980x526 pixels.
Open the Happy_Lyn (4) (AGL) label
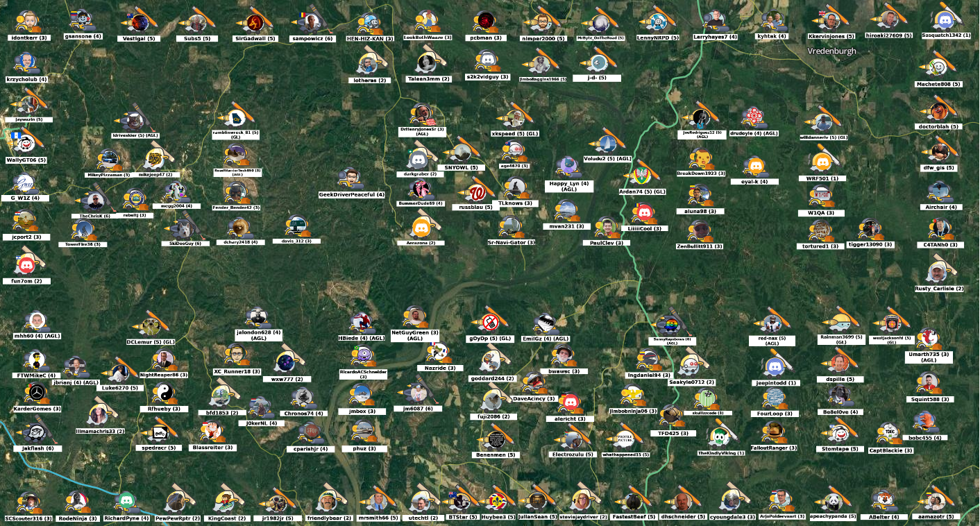(x=569, y=186)
